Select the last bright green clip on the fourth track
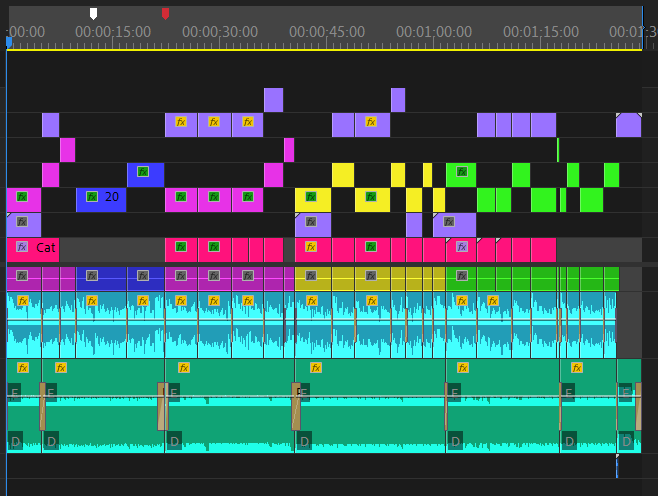658x496 pixels. pos(612,175)
